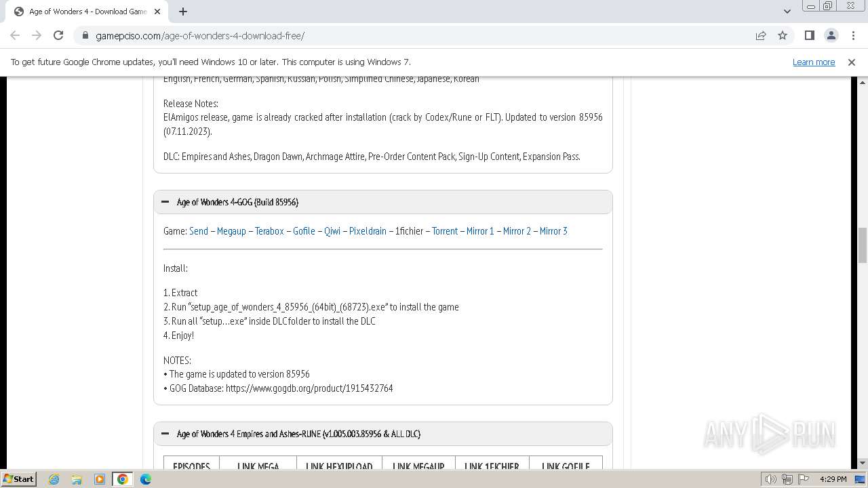Open Windows Media Player from the taskbar

(x=100, y=479)
